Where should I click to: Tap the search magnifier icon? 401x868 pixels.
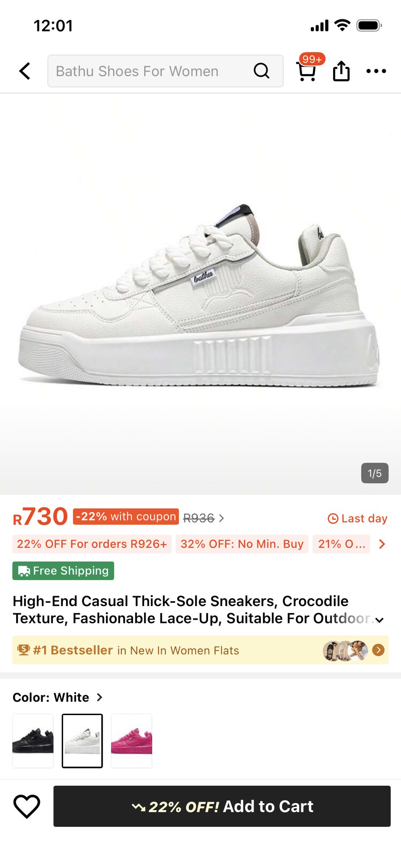(261, 71)
